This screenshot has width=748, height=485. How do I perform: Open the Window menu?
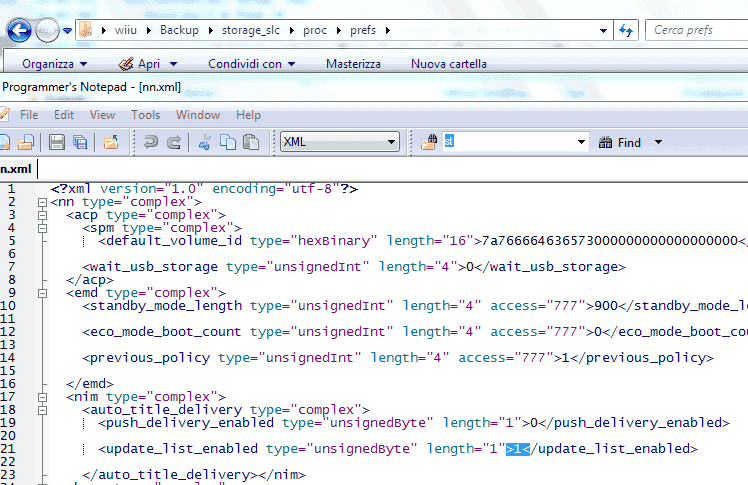197,115
